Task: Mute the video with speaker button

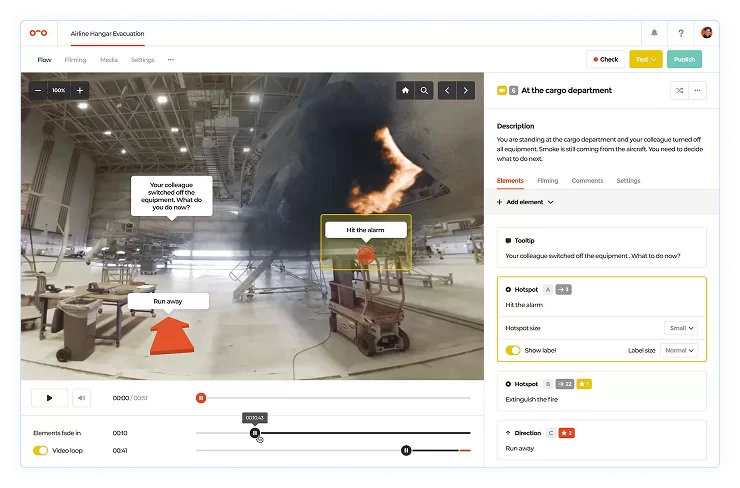Action: [81, 398]
